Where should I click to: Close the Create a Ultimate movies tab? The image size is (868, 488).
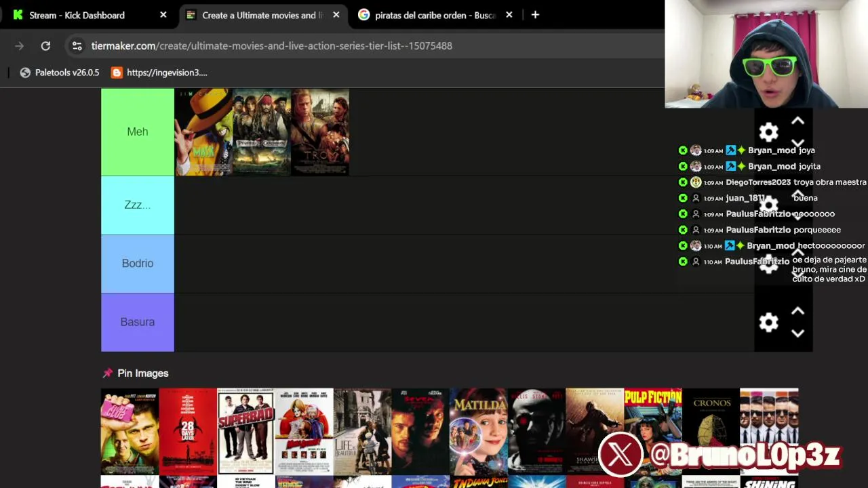[x=336, y=14]
